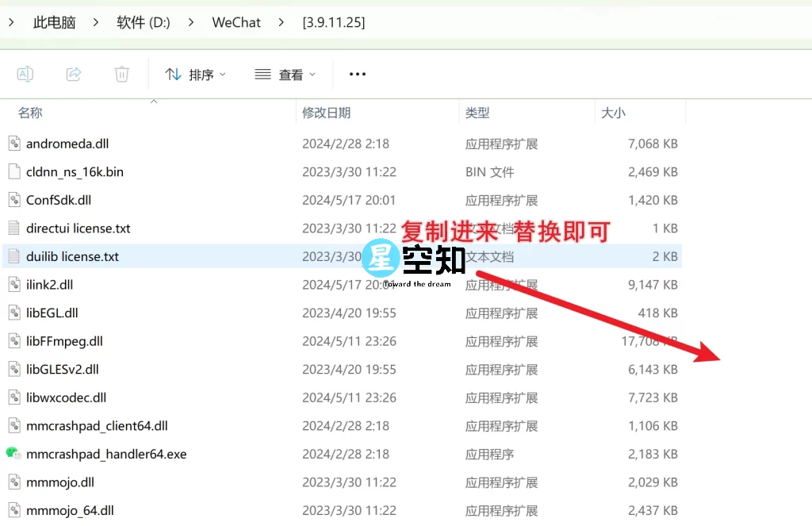The image size is (812, 526).
Task: Click the Delete trash can icon
Action: point(121,74)
